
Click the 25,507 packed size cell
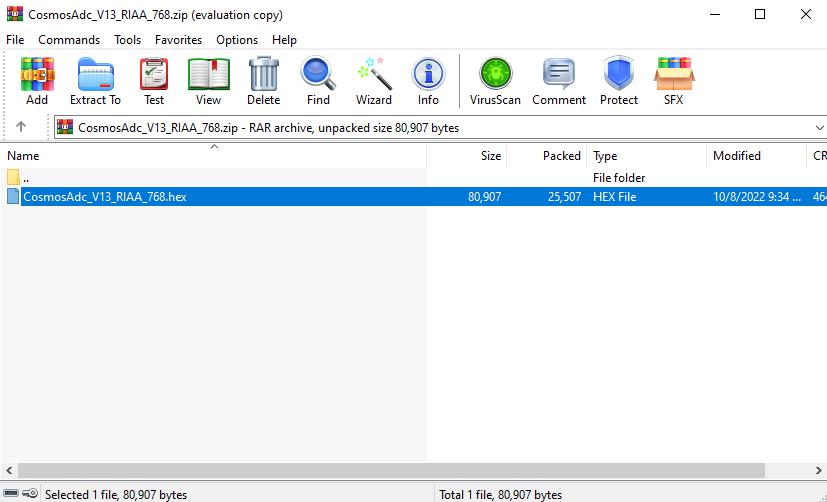point(564,197)
